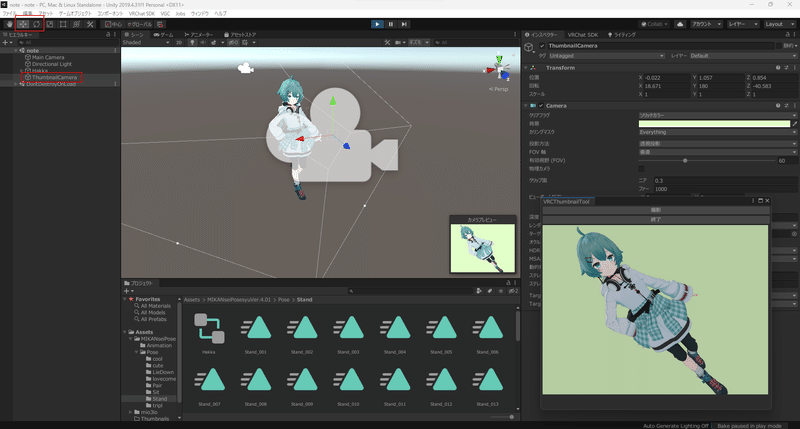Click the scene orientation gizmo
The width and height of the screenshot is (800, 429).
click(498, 67)
